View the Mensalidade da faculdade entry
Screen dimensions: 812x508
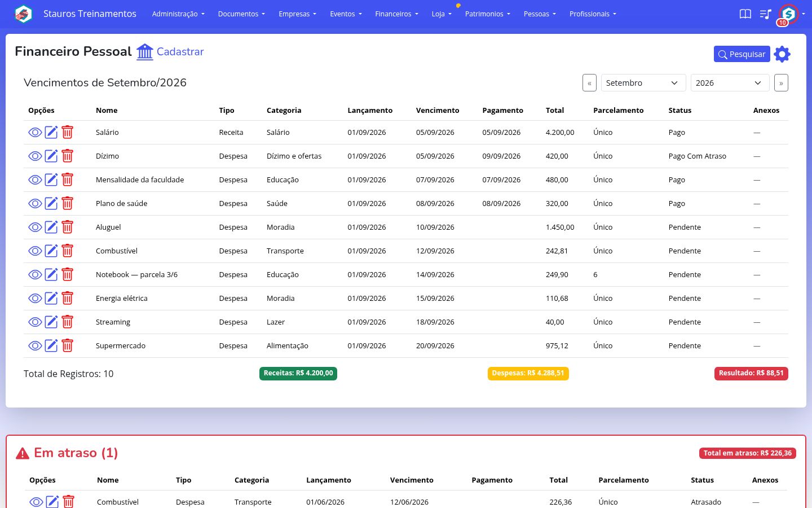pos(35,179)
